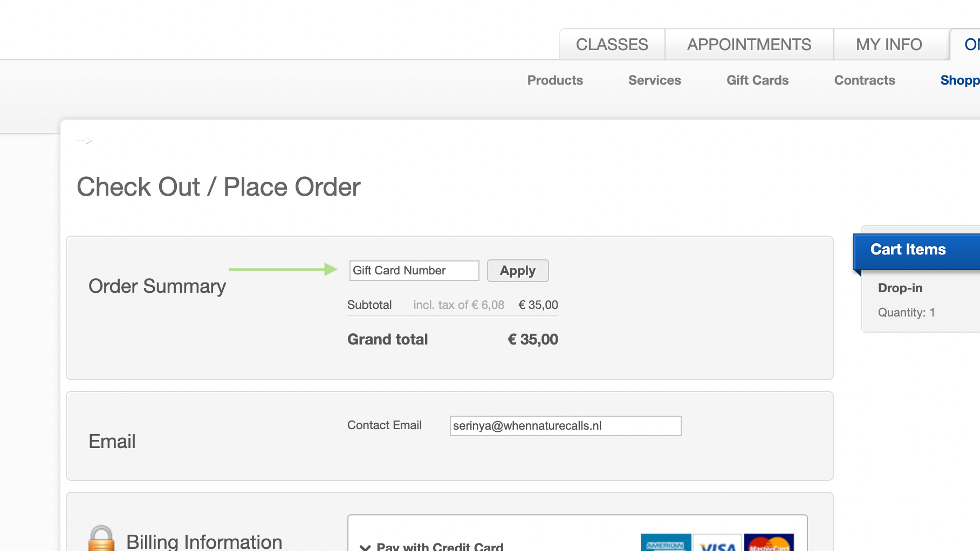The height and width of the screenshot is (551, 980).
Task: Go to the MY INFO tab
Action: (x=888, y=44)
